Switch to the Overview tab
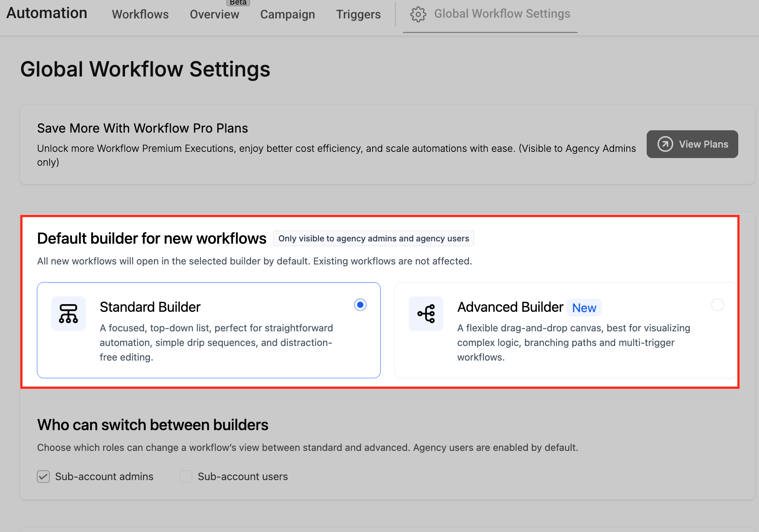Viewport: 759px width, 532px height. [214, 15]
